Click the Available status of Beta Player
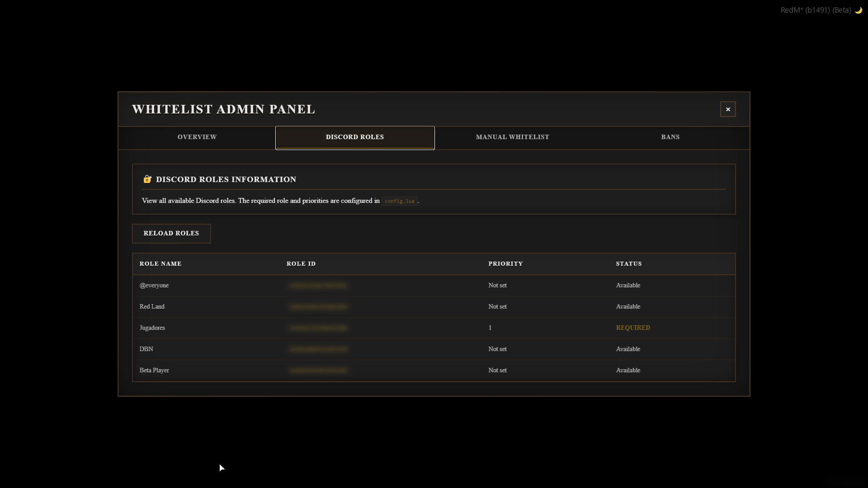Viewport: 868px width, 488px height. pos(628,371)
